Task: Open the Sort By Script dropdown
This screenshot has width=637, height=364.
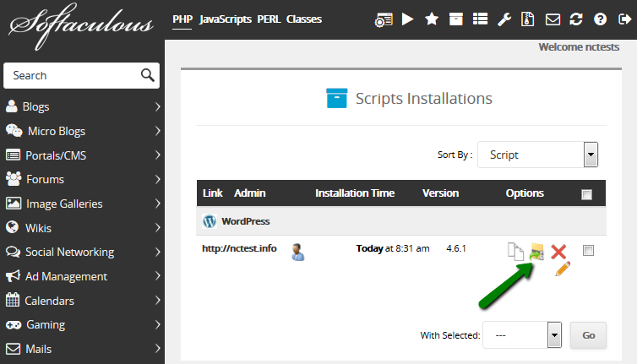Action: (538, 155)
